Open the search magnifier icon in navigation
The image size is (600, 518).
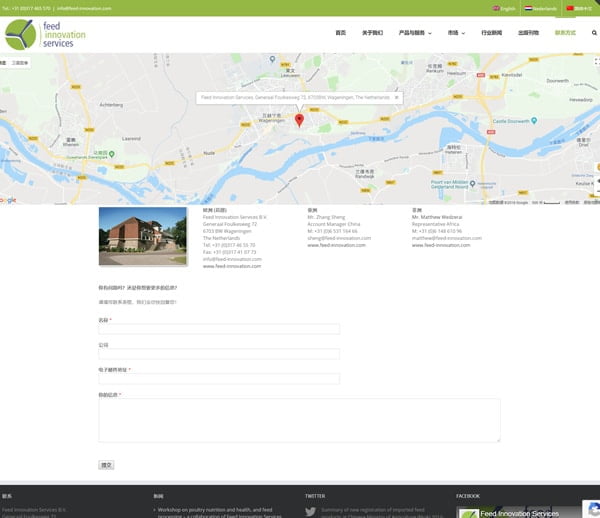click(x=594, y=33)
